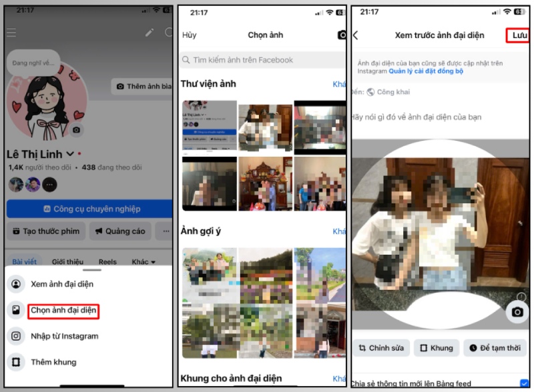Tap the megaphone icon on Quảng cáo
Image resolution: width=534 pixels, height=392 pixels.
click(97, 231)
